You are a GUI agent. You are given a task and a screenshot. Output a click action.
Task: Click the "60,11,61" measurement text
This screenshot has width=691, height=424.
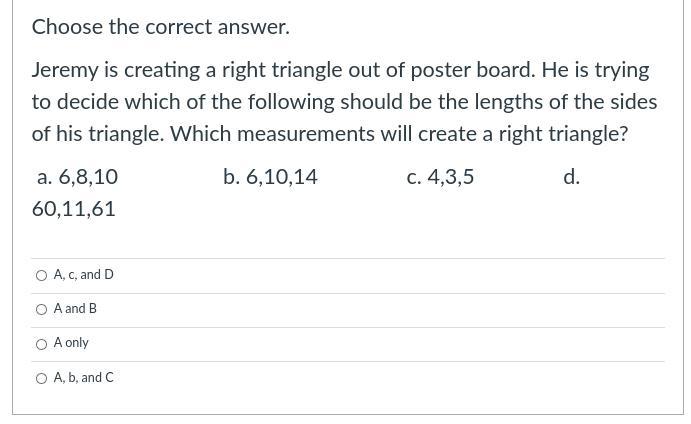click(x=74, y=209)
